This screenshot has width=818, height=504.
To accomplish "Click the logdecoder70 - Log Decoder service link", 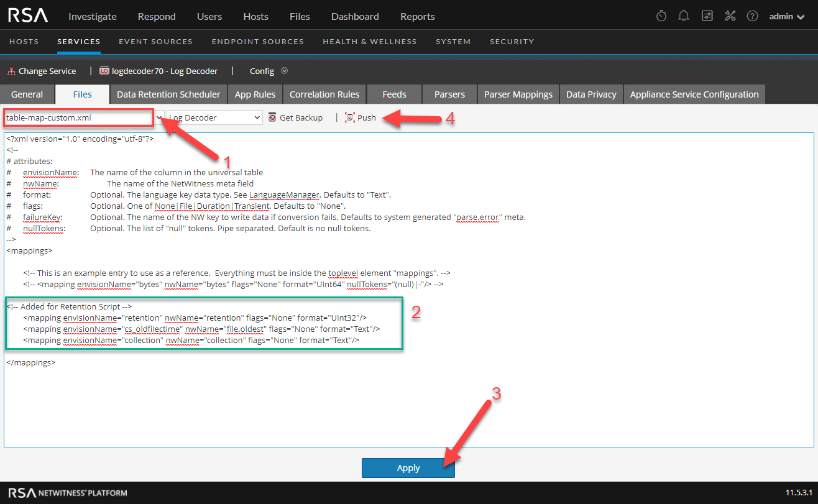I will pyautogui.click(x=159, y=71).
